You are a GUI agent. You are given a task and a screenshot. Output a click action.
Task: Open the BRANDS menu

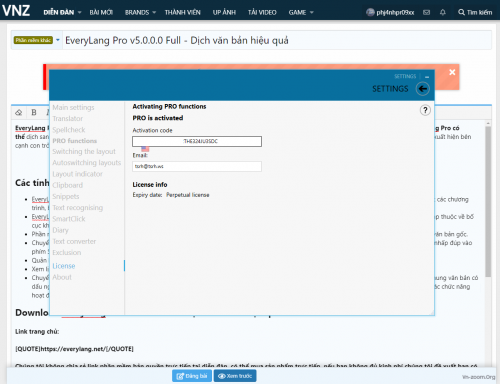point(137,12)
